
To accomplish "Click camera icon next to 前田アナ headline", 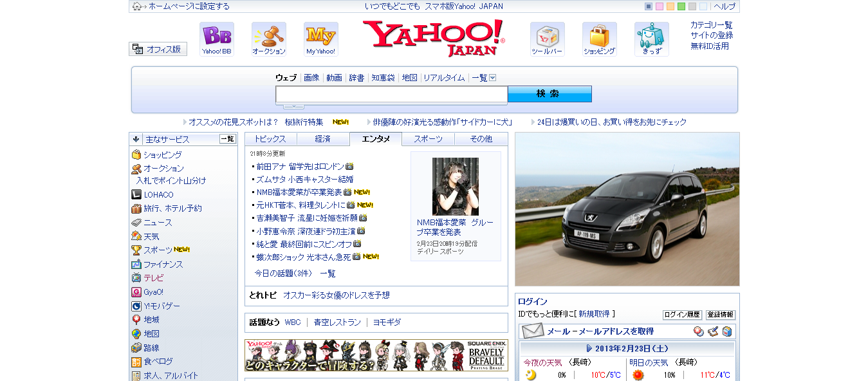I will [x=349, y=166].
